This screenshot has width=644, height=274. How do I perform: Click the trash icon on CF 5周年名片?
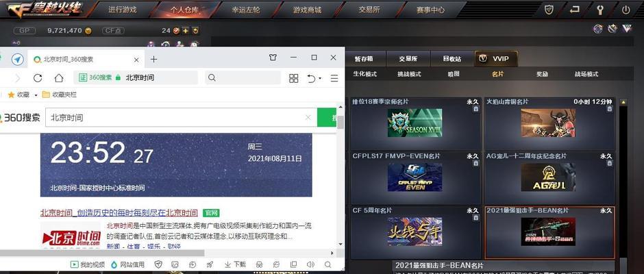(x=475, y=217)
